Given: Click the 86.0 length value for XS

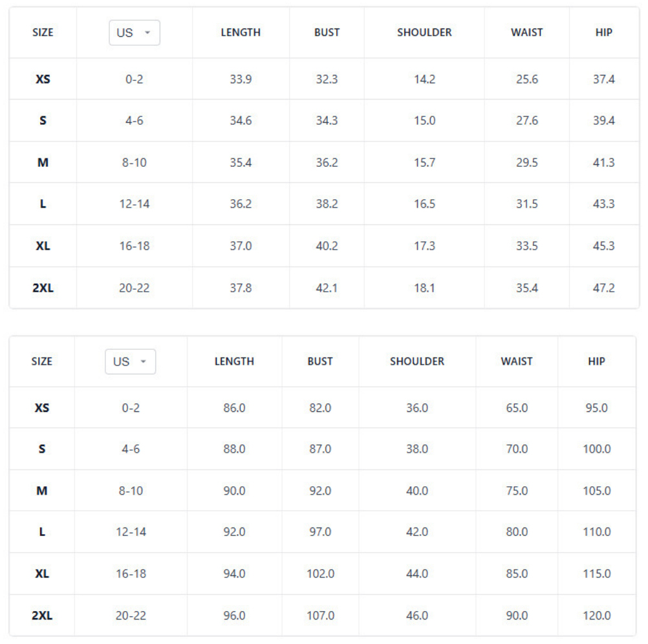Looking at the screenshot, I should click(x=234, y=408).
